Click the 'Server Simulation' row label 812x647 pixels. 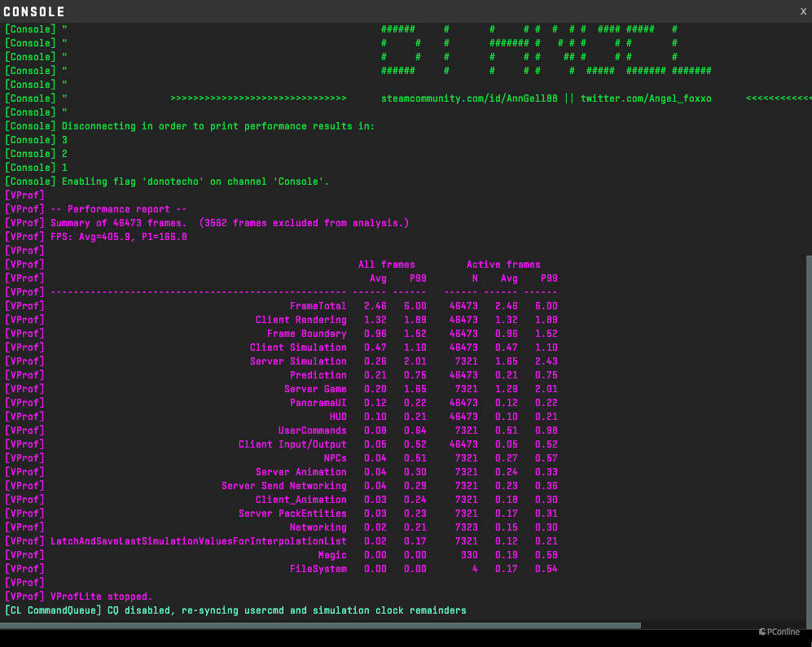(x=297, y=361)
